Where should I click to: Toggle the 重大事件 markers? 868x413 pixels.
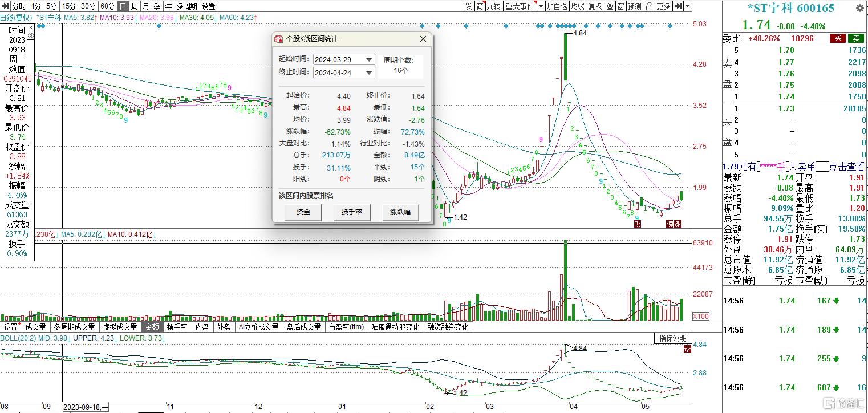click(520, 6)
